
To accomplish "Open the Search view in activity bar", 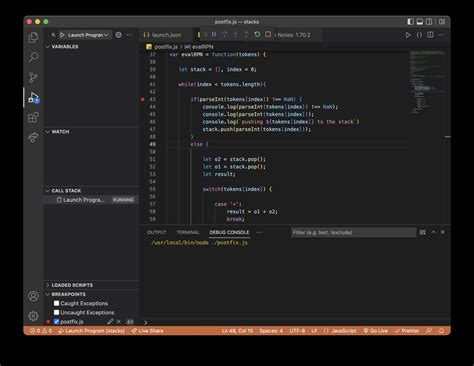I will pyautogui.click(x=33, y=57).
